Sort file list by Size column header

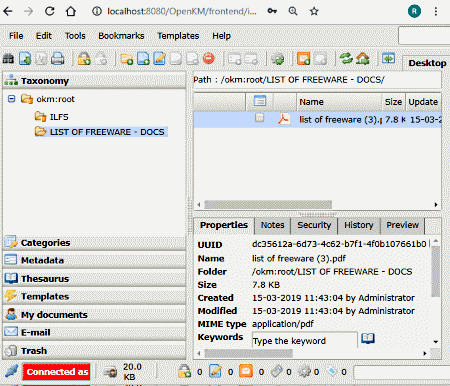pyautogui.click(x=393, y=102)
